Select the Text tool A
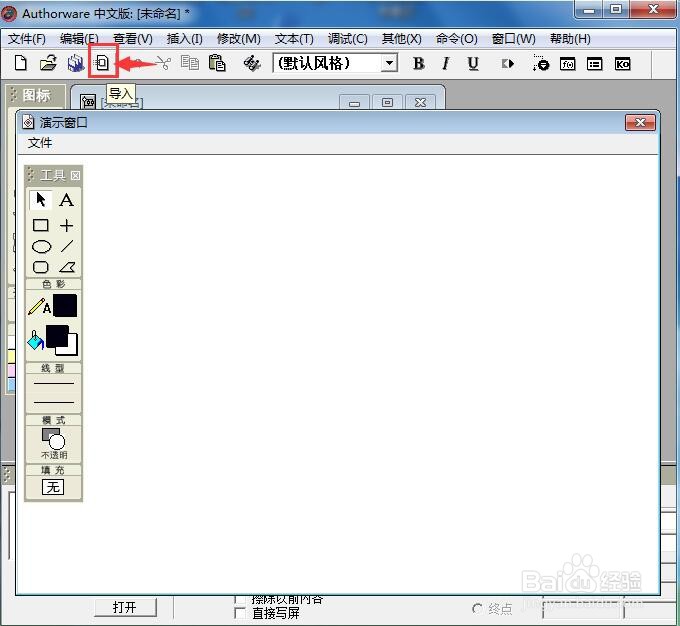The image size is (680, 626). (66, 200)
